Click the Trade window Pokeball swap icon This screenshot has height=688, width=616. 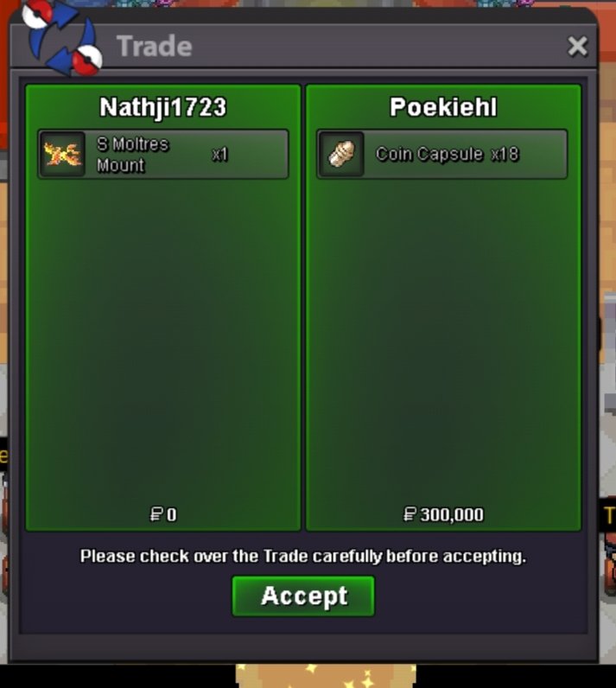coord(62,39)
